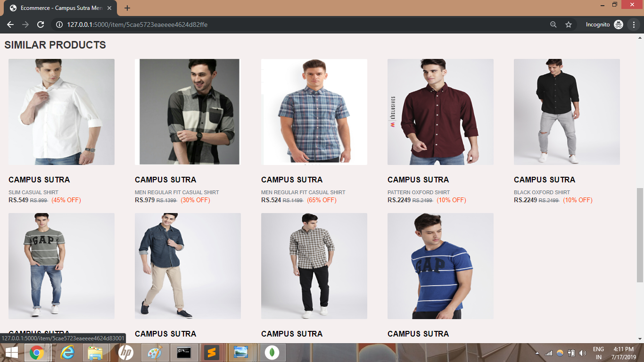Click the page vertical scrollbar thumb
This screenshot has width=644, height=362.
(x=640, y=235)
